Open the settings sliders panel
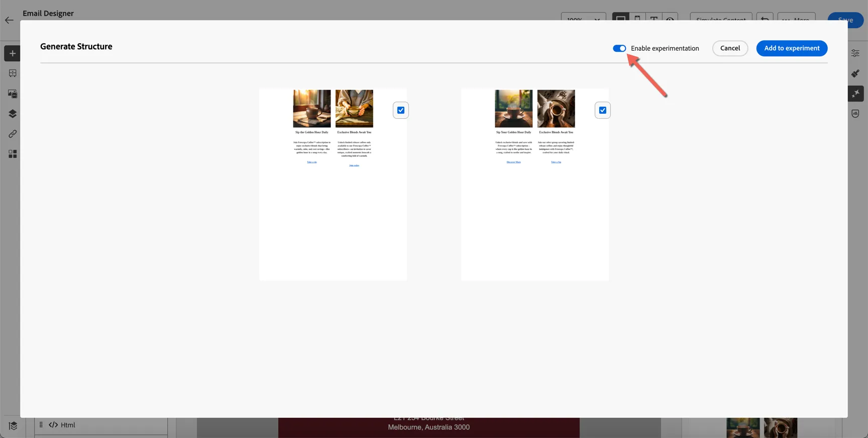Viewport: 868px width, 438px height. pos(855,53)
